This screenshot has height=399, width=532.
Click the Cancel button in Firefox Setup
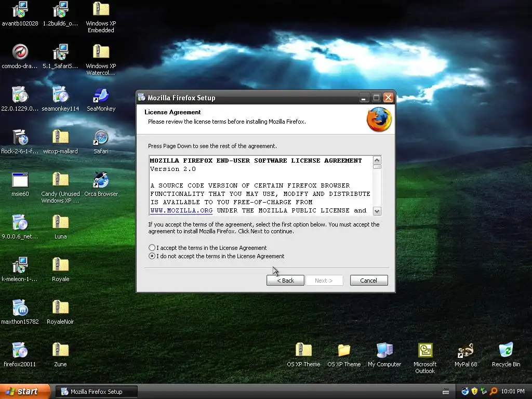(x=369, y=280)
